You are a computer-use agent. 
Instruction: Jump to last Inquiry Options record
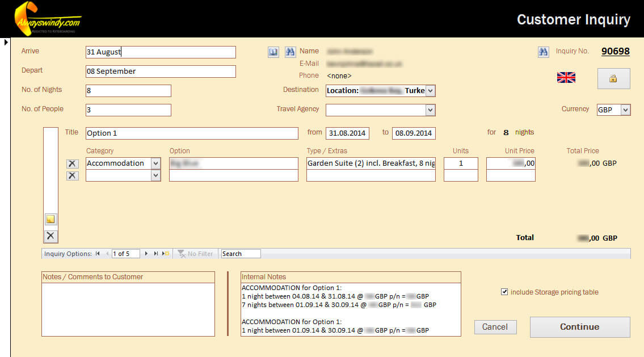156,254
